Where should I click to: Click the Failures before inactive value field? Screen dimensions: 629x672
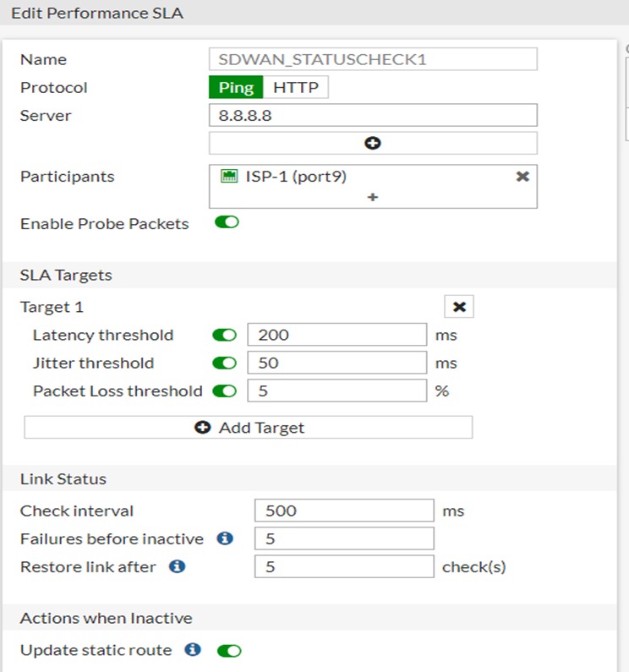click(344, 538)
